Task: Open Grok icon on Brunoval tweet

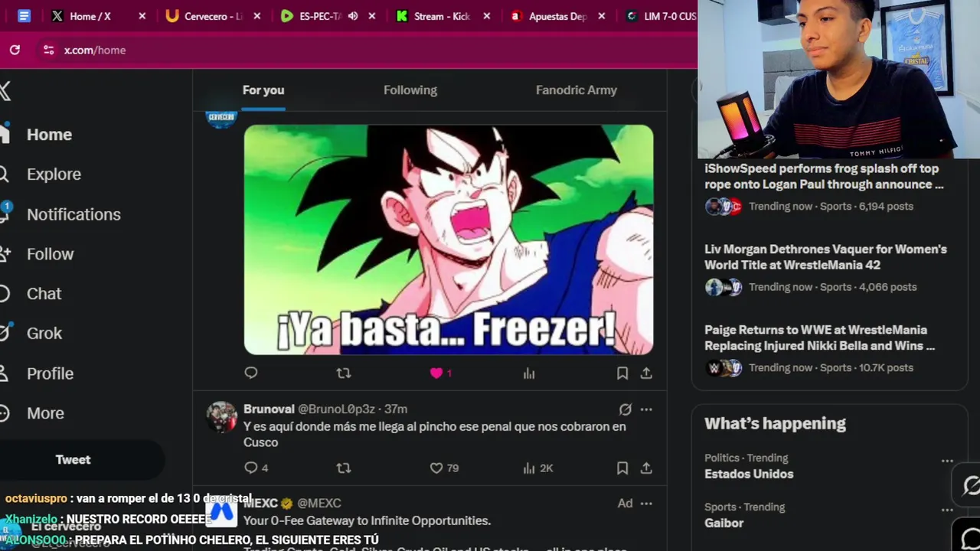Action: coord(626,409)
